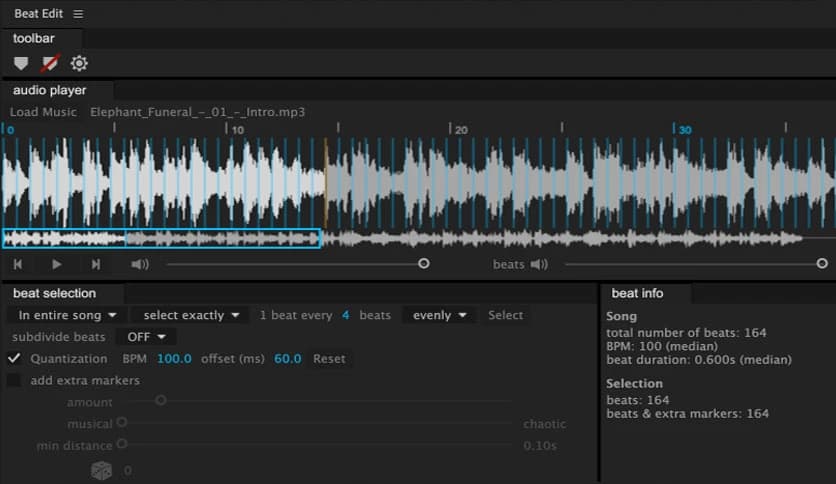Mute the music volume speaker icon

coord(140,264)
